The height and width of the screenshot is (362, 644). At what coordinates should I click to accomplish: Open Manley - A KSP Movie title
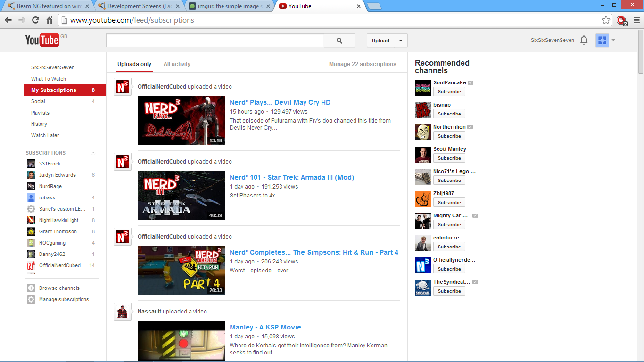pyautogui.click(x=265, y=327)
